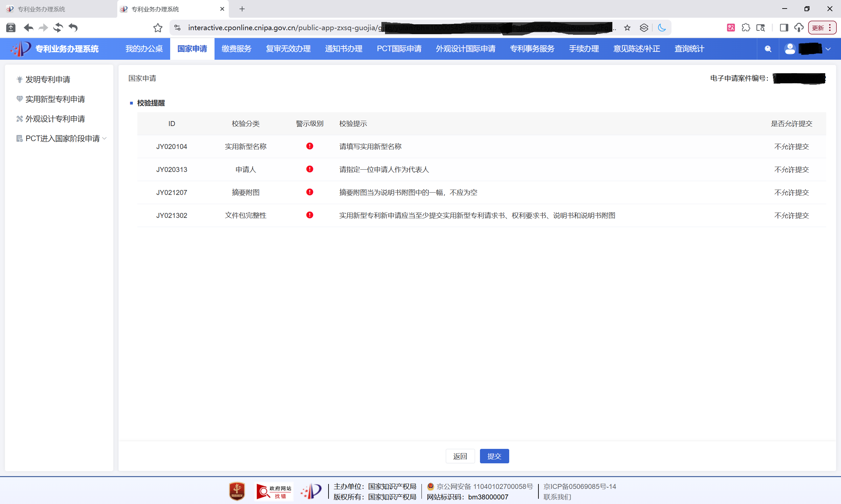This screenshot has height=504, width=841.
Task: Click red warning icon for JY020104 row
Action: coord(309,146)
